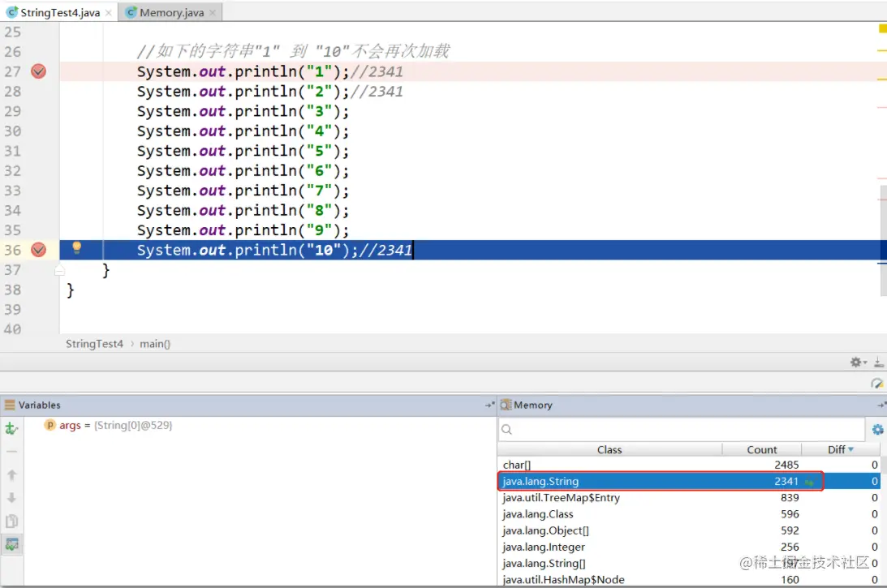Select the java.lang.String[] row

click(x=689, y=563)
